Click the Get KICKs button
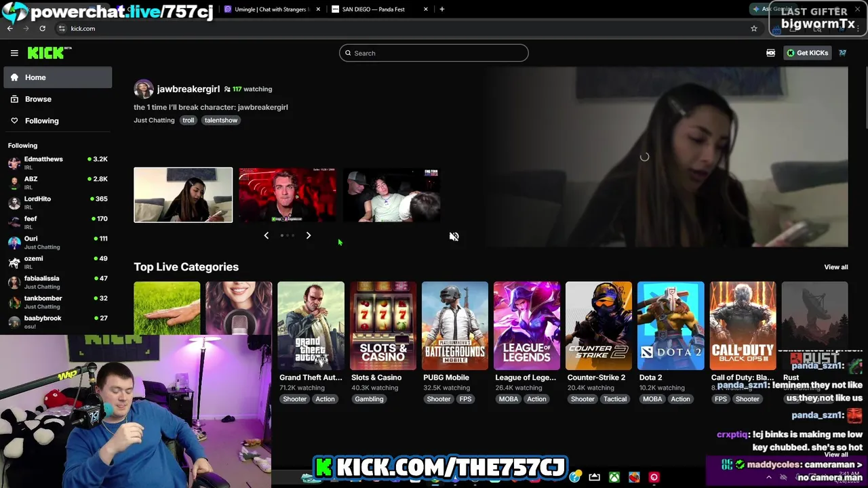 (807, 53)
